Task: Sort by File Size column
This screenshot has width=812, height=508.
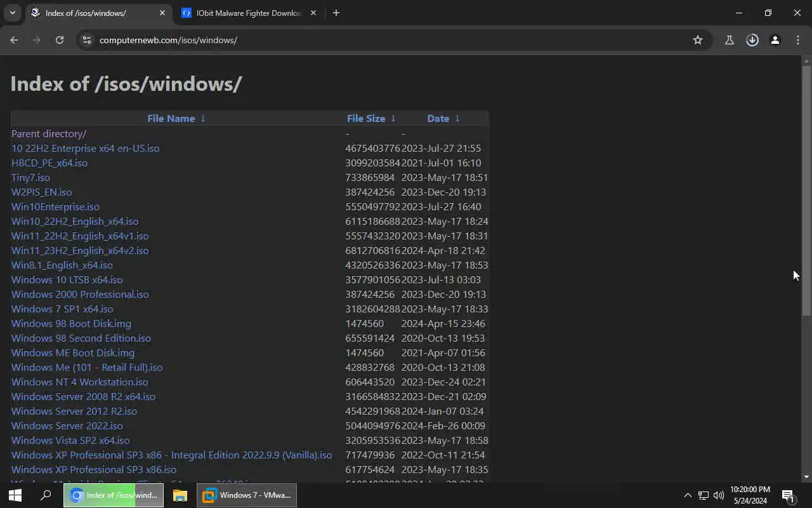Action: (366, 118)
